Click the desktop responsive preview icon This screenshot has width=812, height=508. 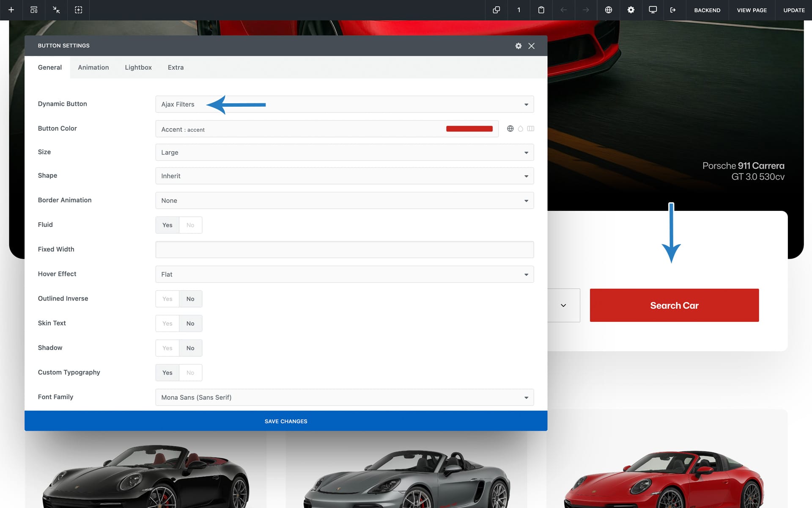point(653,10)
